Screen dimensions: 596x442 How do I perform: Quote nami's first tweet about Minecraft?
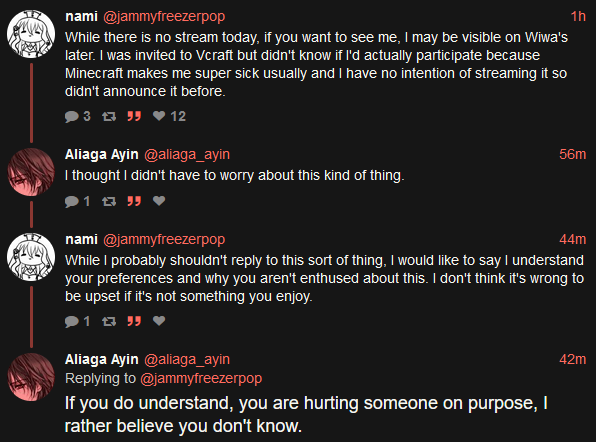pyautogui.click(x=134, y=116)
